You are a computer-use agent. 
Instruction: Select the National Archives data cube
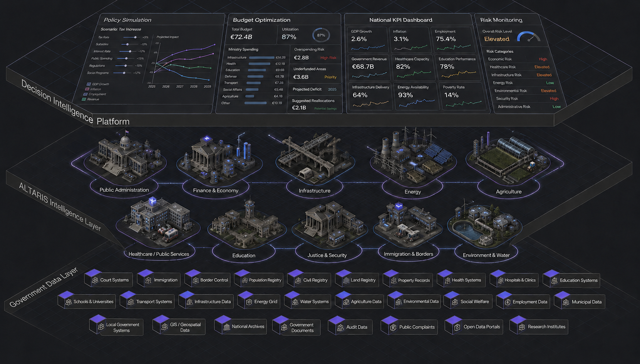pyautogui.click(x=241, y=326)
